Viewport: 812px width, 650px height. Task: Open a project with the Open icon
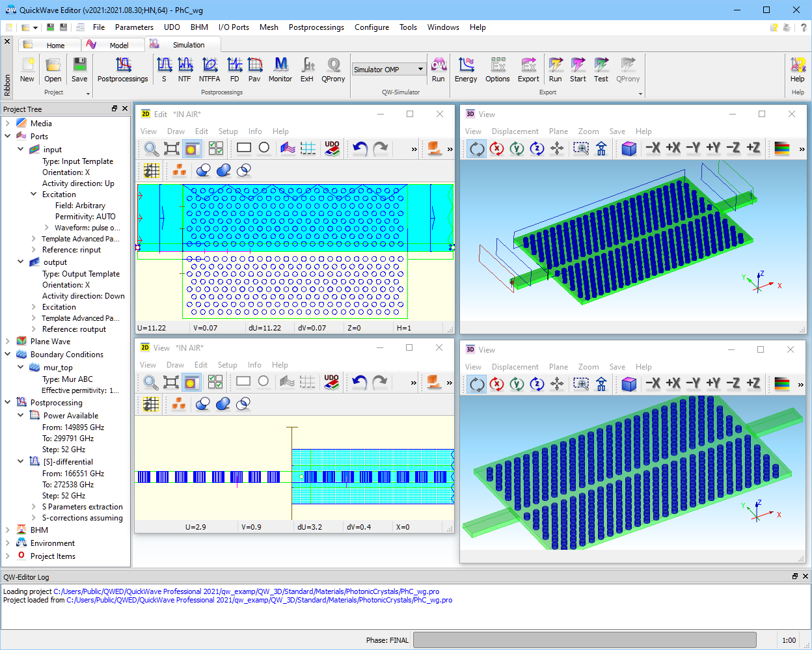click(x=53, y=70)
